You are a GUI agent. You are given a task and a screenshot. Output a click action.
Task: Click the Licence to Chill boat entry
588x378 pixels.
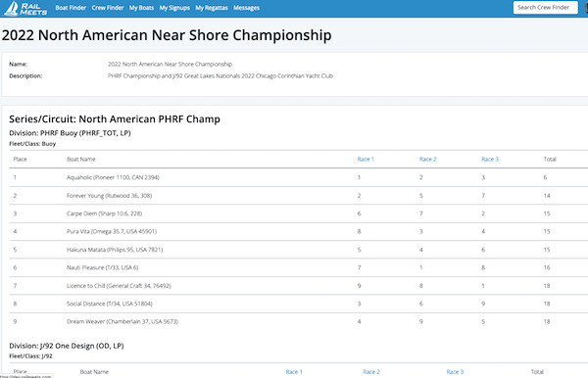119,286
